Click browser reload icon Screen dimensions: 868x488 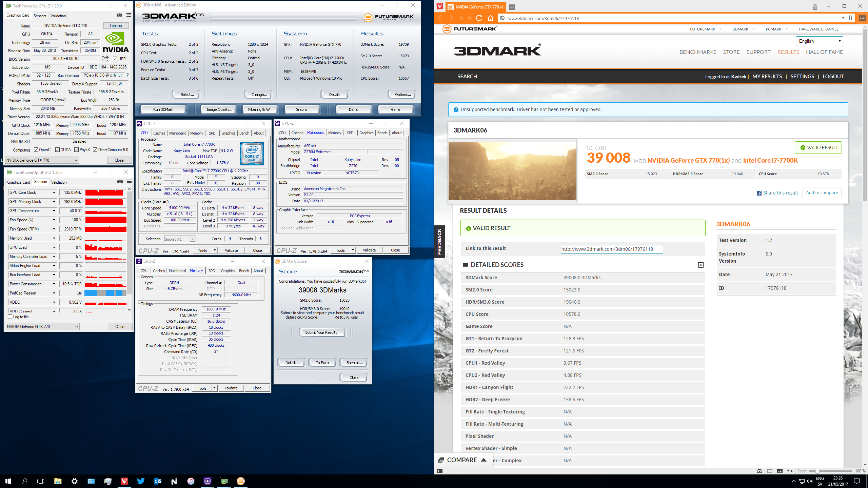click(x=479, y=18)
